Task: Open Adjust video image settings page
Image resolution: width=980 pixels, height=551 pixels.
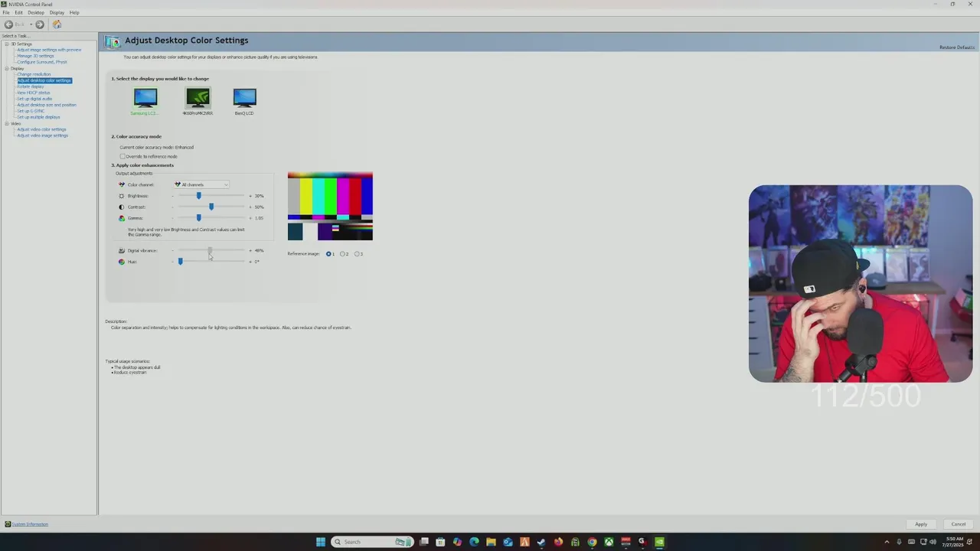Action: click(x=42, y=135)
